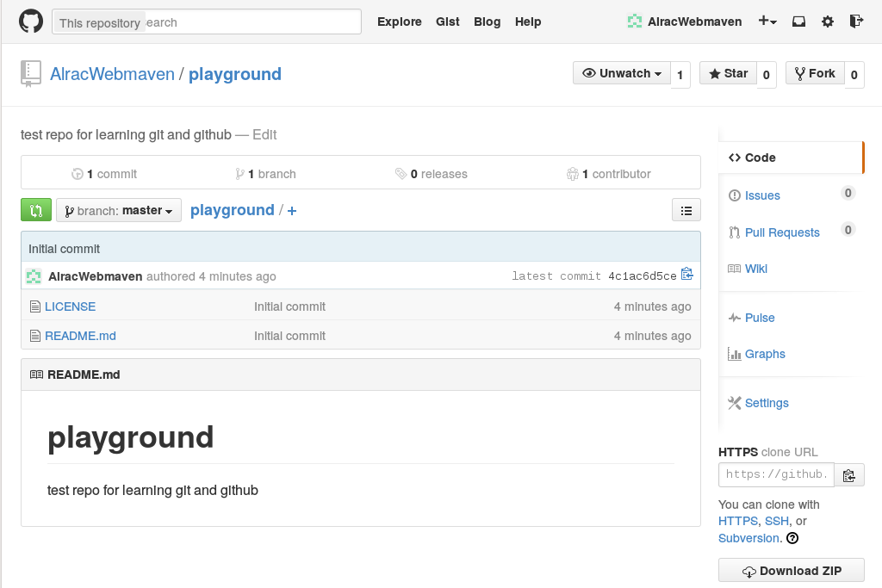Image resolution: width=882 pixels, height=588 pixels.
Task: Open the playground repo title link
Action: tap(235, 74)
